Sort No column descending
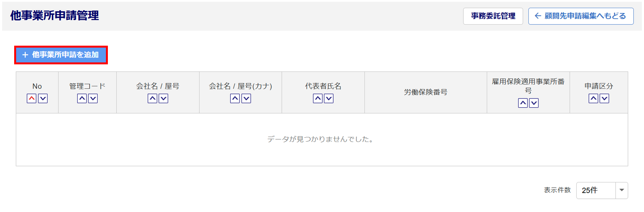The width and height of the screenshot is (644, 212). pyautogui.click(x=43, y=98)
